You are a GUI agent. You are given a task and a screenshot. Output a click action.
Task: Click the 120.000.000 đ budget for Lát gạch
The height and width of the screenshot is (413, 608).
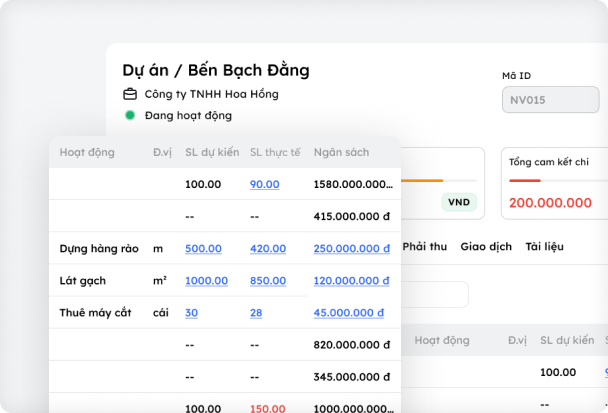point(351,281)
